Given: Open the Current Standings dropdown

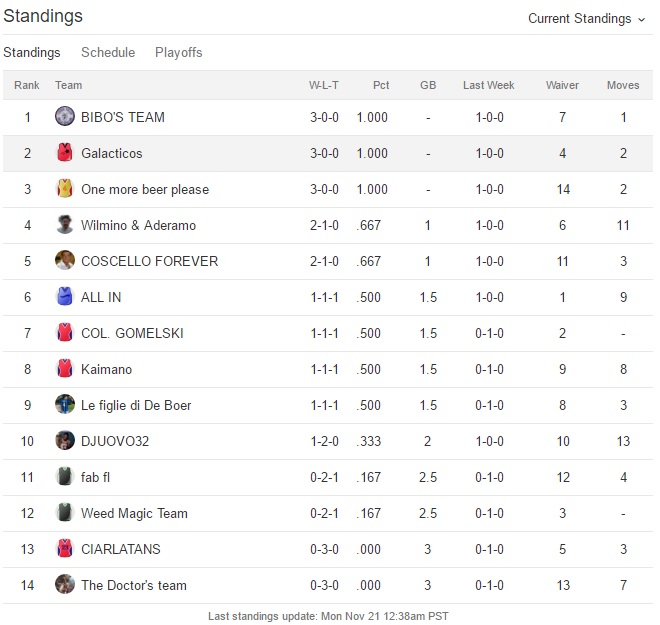Looking at the screenshot, I should tap(586, 18).
